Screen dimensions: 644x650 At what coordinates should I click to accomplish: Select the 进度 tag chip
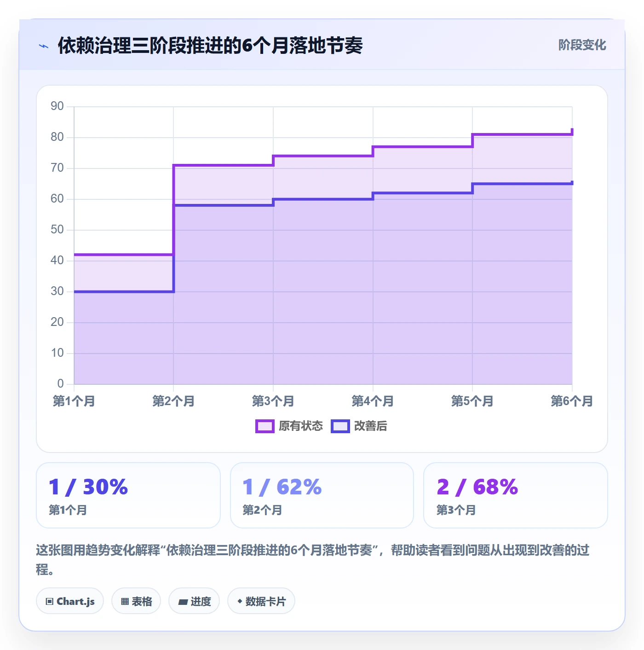[x=194, y=601]
